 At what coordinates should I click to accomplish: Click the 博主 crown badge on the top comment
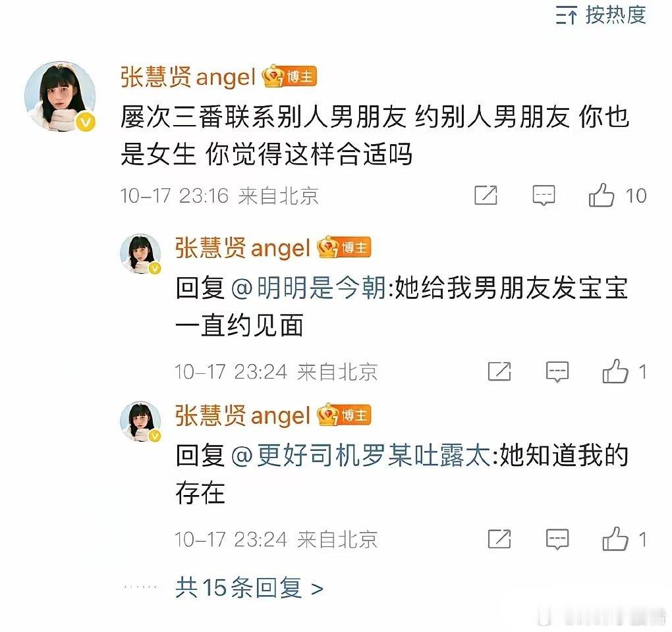click(x=290, y=76)
